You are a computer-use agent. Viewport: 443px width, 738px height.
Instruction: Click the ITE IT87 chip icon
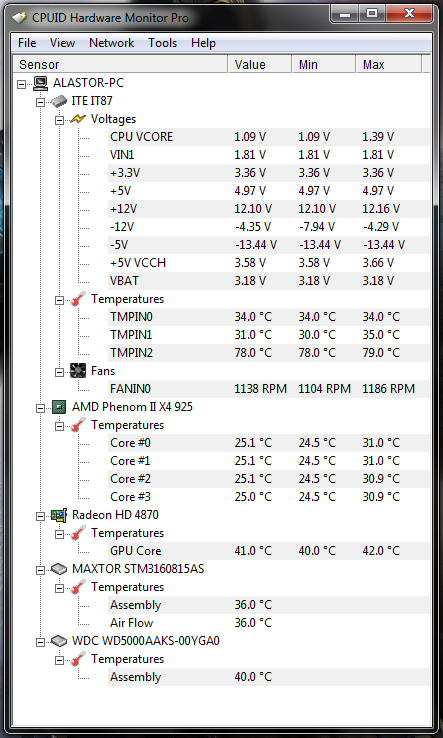(x=59, y=101)
